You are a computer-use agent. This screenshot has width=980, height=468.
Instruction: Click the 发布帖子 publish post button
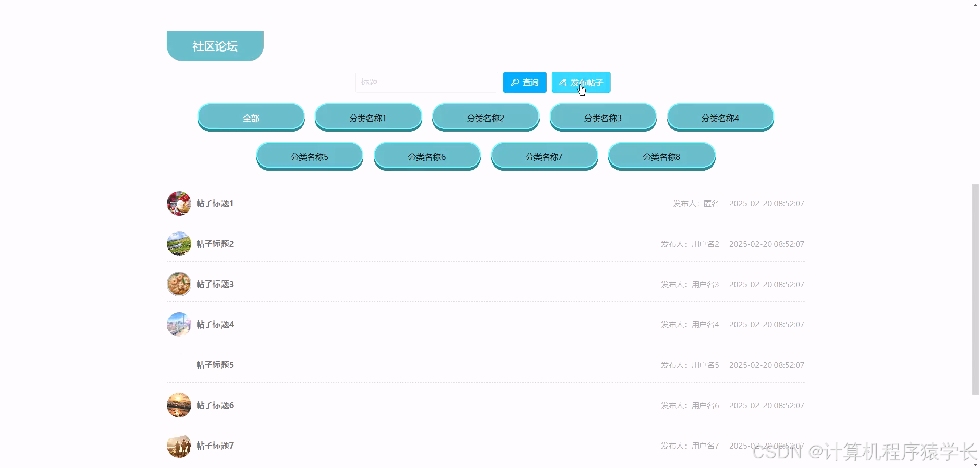581,82
